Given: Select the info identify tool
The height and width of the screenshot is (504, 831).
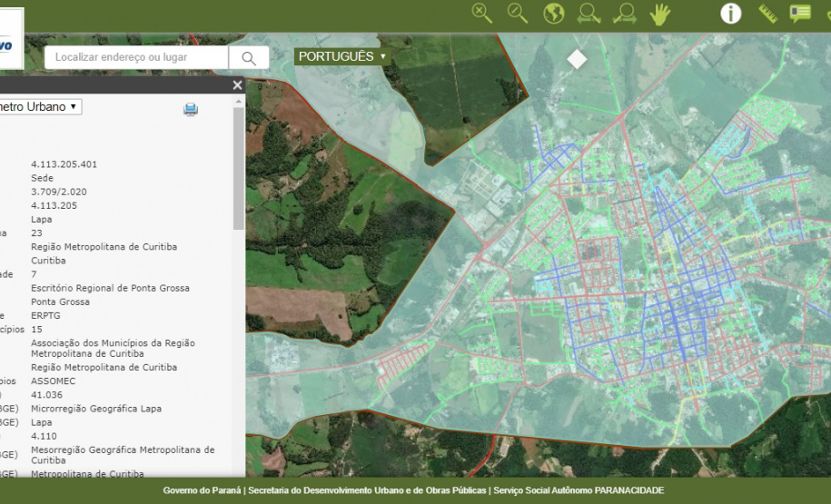Looking at the screenshot, I should [731, 13].
